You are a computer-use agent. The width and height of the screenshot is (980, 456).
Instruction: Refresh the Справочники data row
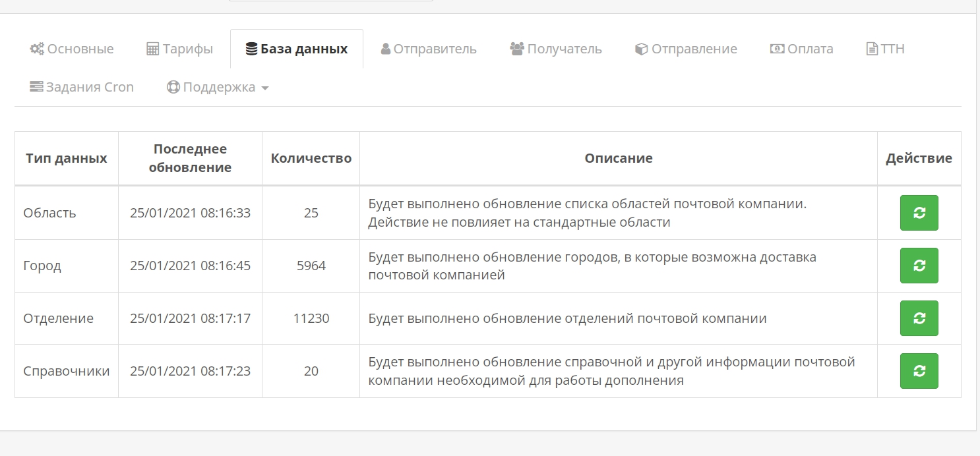[x=919, y=371]
